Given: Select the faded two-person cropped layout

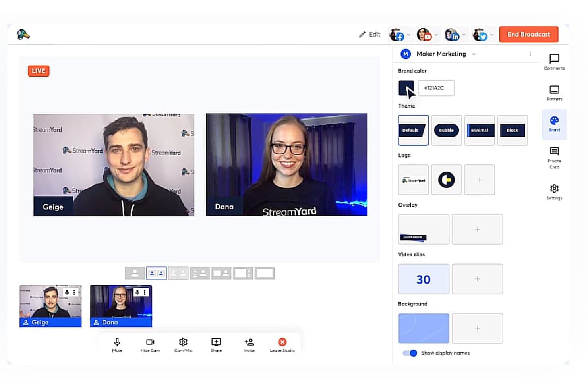Looking at the screenshot, I should [x=178, y=273].
